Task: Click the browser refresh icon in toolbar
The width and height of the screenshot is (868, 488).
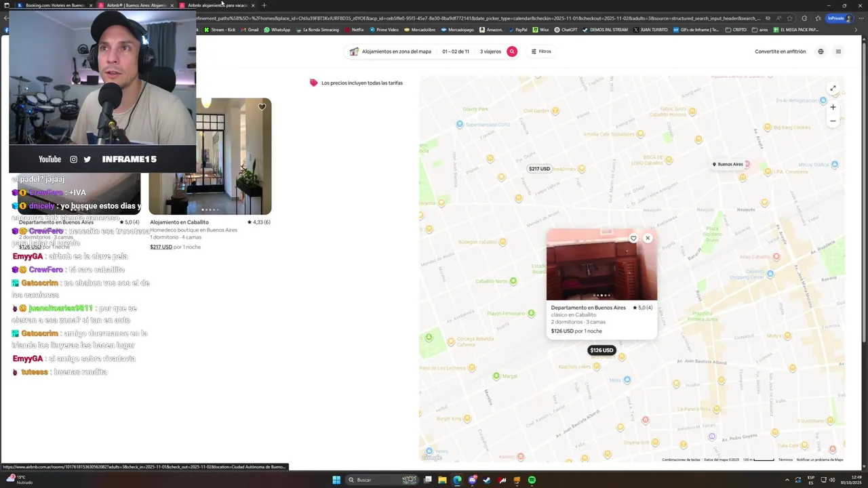Action: coord(804,18)
